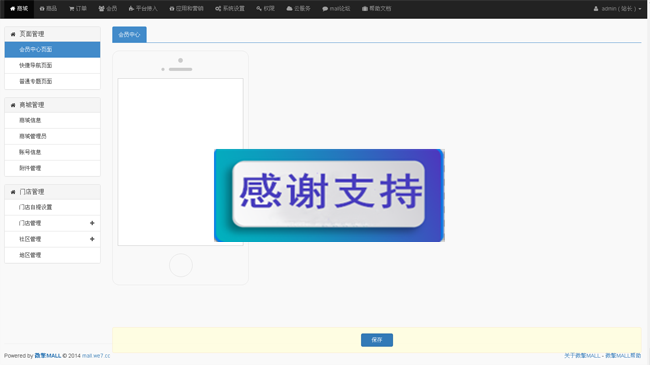Open the 会员 members menu
Screen dimensions: 650x365
107,9
